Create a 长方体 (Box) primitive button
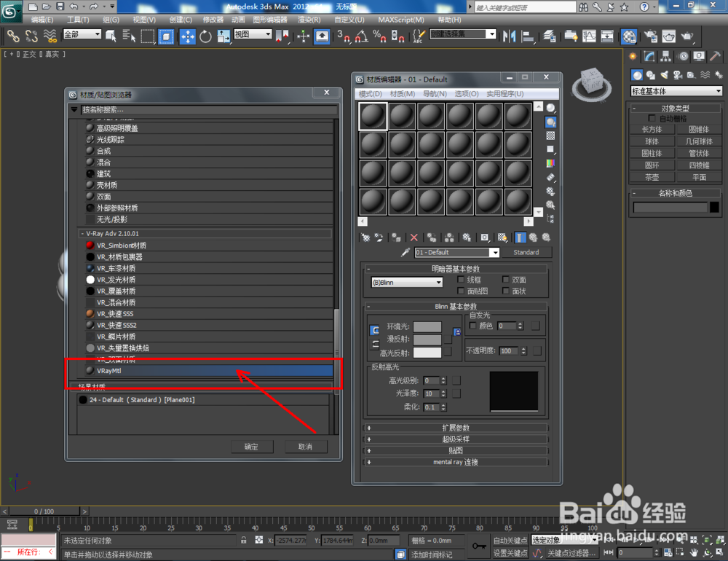 [652, 130]
